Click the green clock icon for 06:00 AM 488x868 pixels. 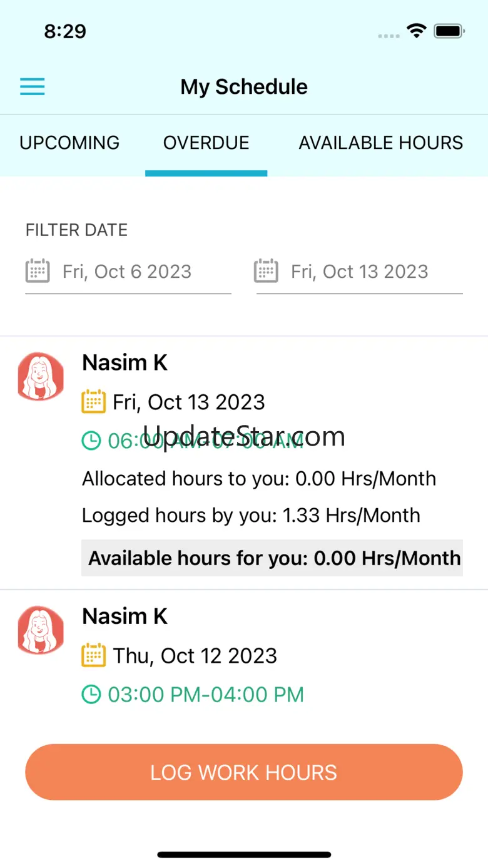tap(91, 441)
